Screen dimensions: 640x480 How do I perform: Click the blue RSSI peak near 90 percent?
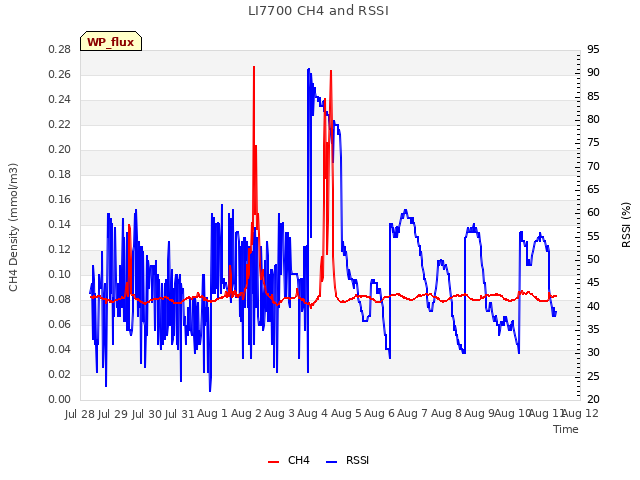[x=309, y=69]
